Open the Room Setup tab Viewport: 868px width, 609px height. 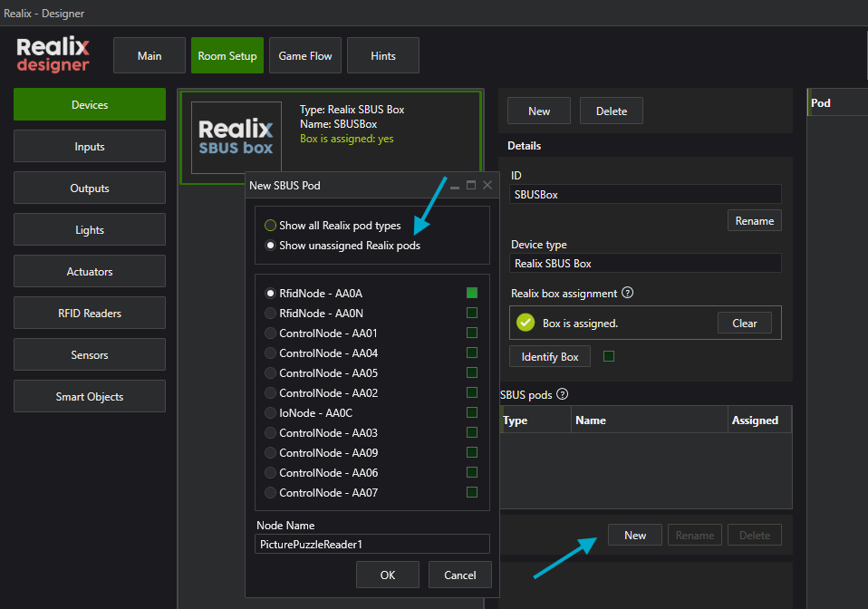(227, 55)
